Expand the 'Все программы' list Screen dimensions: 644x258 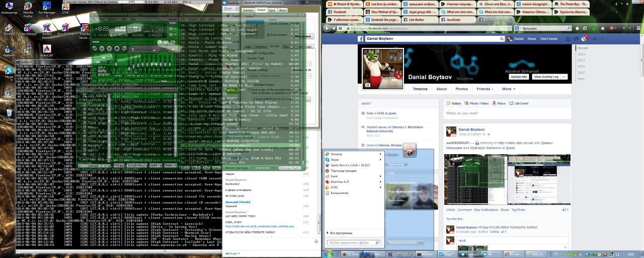click(341, 233)
